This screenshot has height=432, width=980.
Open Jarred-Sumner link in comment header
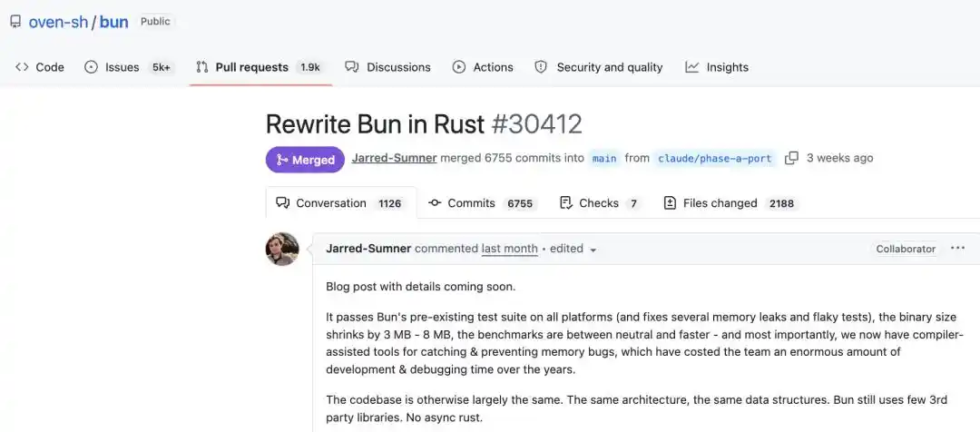pos(368,248)
